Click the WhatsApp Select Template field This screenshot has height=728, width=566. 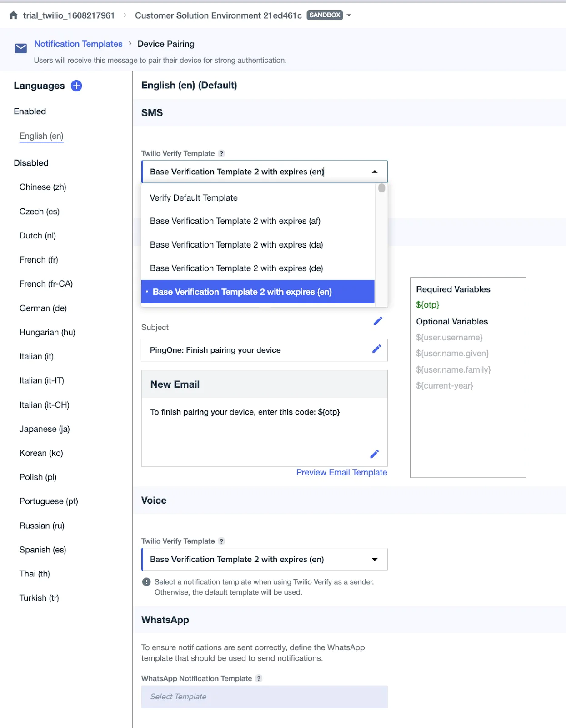tap(264, 697)
